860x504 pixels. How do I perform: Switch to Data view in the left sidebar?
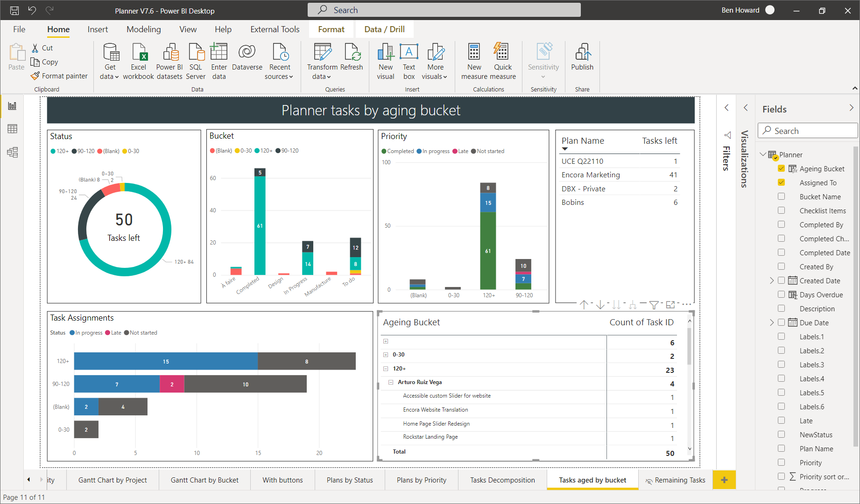(x=12, y=129)
